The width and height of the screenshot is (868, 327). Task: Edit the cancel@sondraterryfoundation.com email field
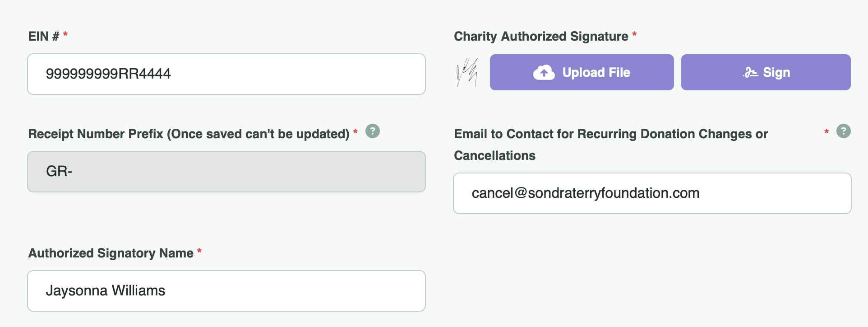click(652, 193)
